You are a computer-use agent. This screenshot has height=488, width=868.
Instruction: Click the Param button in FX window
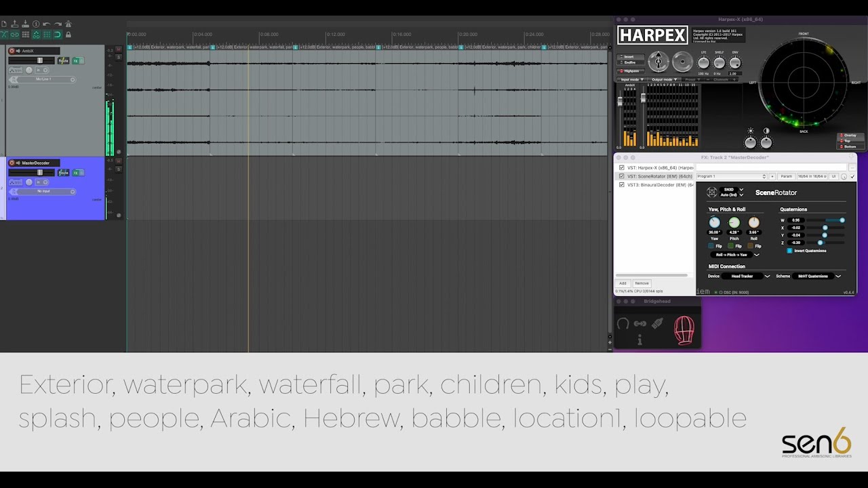pos(786,176)
